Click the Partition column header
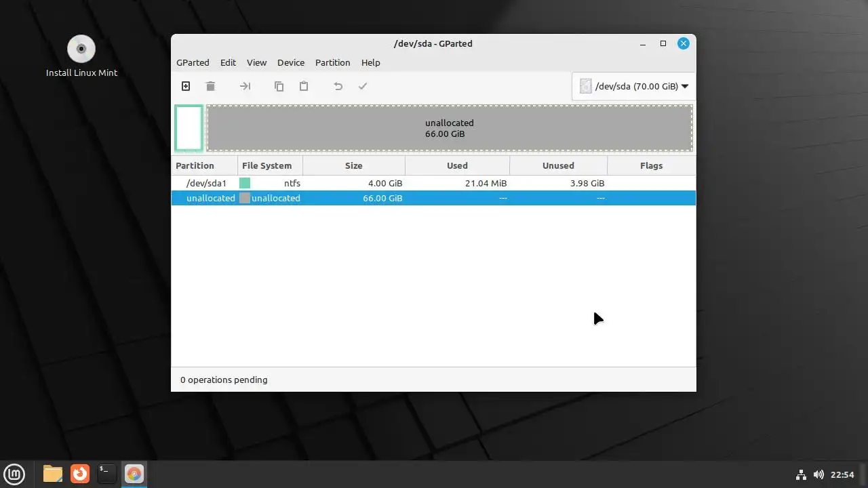Screen dimensions: 868x488 point(204,165)
